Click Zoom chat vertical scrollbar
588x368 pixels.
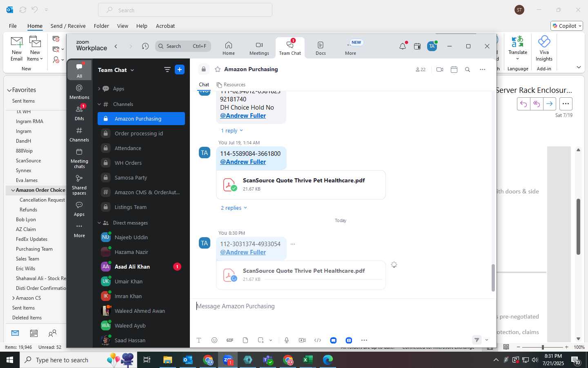click(x=493, y=278)
